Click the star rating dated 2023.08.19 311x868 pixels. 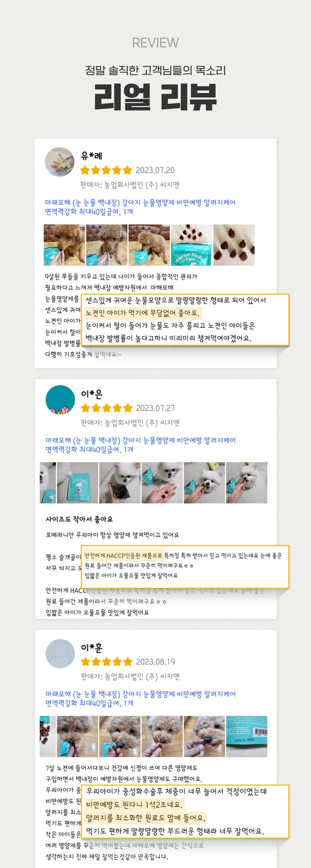tap(106, 662)
